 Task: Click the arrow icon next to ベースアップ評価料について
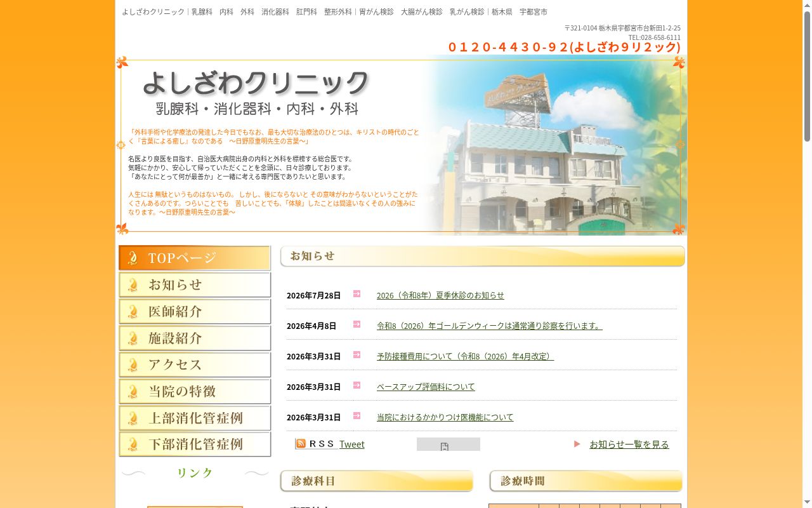357,385
